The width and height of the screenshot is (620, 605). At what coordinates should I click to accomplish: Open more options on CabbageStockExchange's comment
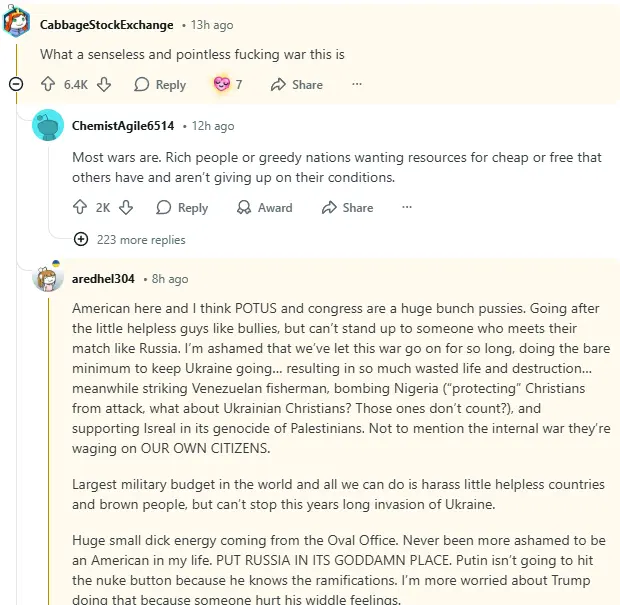(x=357, y=85)
